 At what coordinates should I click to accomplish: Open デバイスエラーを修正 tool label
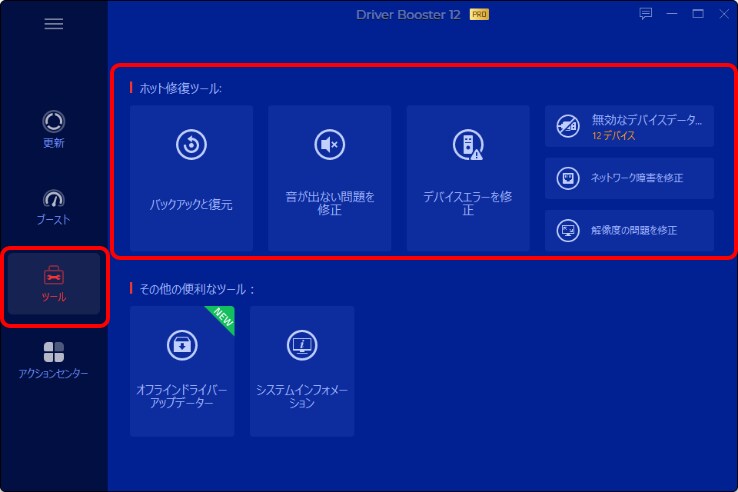point(468,203)
